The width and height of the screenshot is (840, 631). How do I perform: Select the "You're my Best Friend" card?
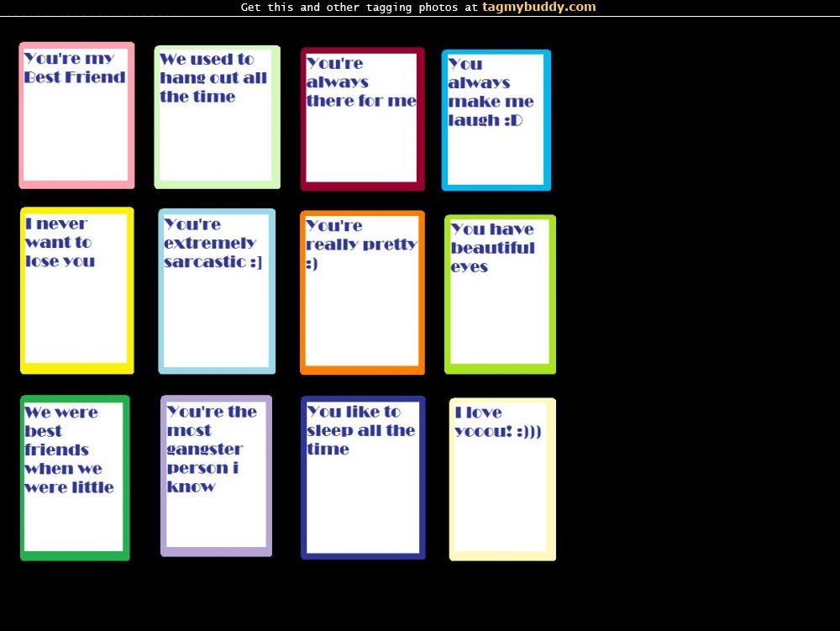[76, 115]
